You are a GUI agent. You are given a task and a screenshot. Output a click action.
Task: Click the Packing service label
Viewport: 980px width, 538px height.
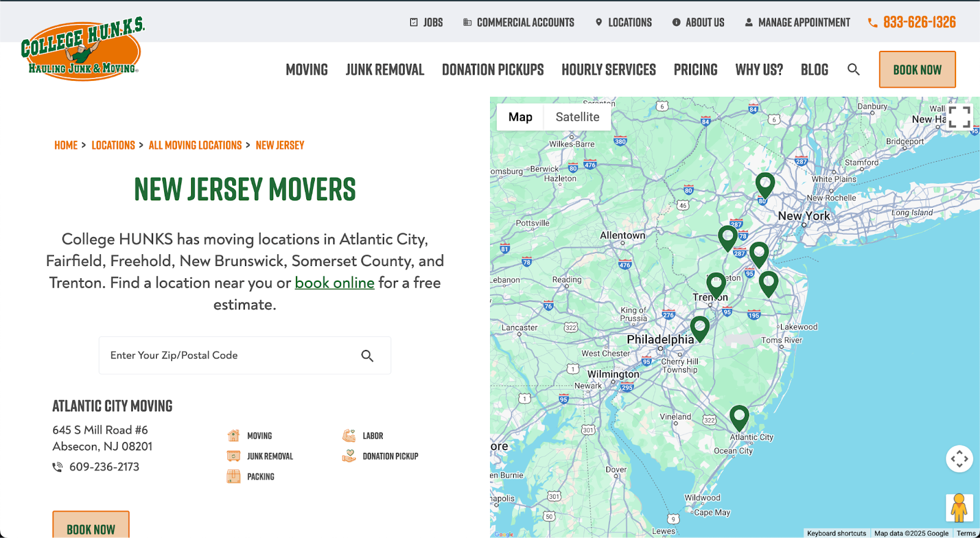coord(260,476)
